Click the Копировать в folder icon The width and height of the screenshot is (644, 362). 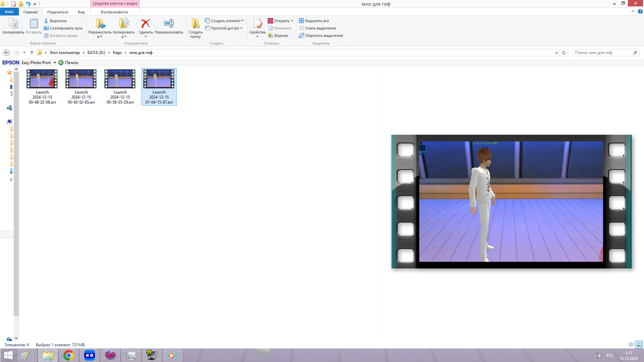[124, 24]
